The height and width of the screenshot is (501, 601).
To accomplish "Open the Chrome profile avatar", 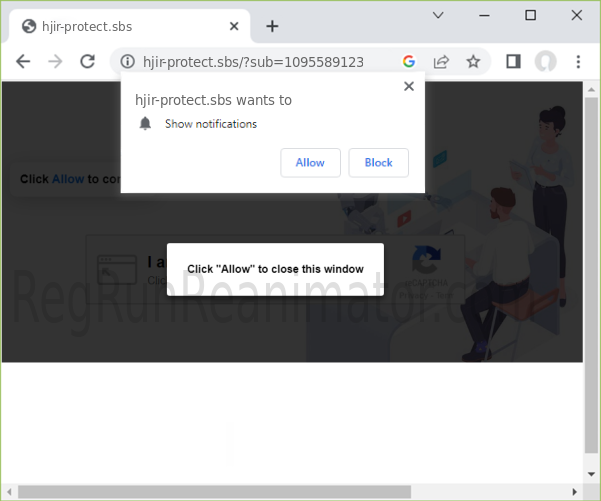I will (545, 62).
